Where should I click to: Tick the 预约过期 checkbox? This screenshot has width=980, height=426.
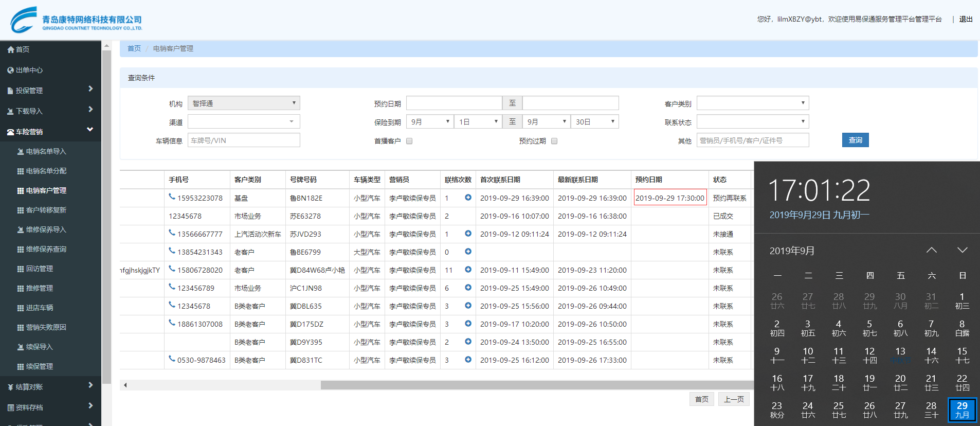[554, 141]
